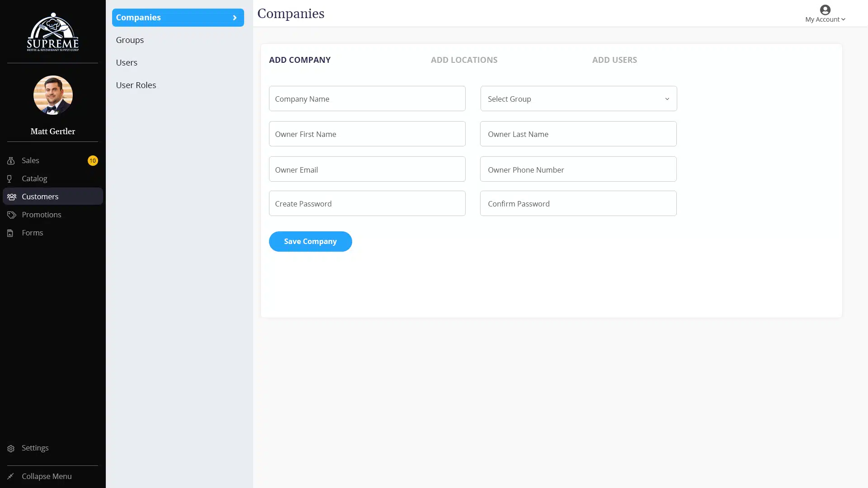The image size is (868, 488).
Task: Open the Users section
Action: [127, 62]
